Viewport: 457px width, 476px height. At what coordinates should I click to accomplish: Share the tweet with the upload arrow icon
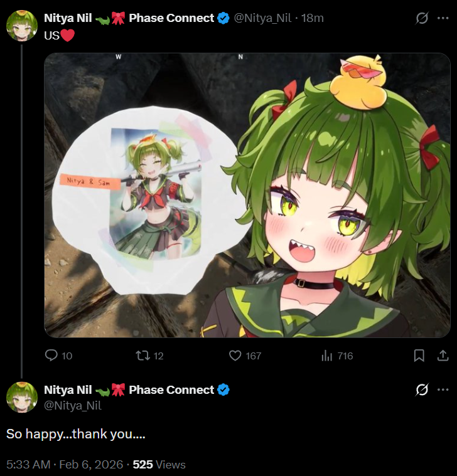(x=443, y=355)
